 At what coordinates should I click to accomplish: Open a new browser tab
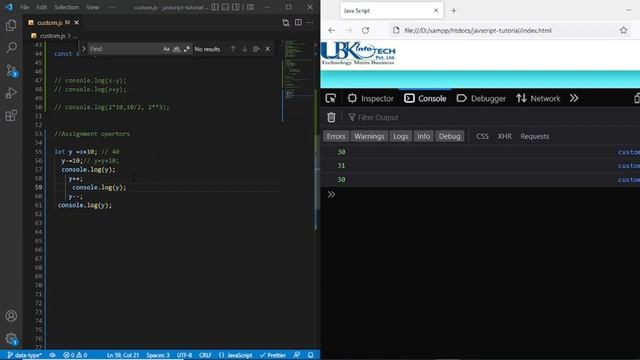click(453, 11)
